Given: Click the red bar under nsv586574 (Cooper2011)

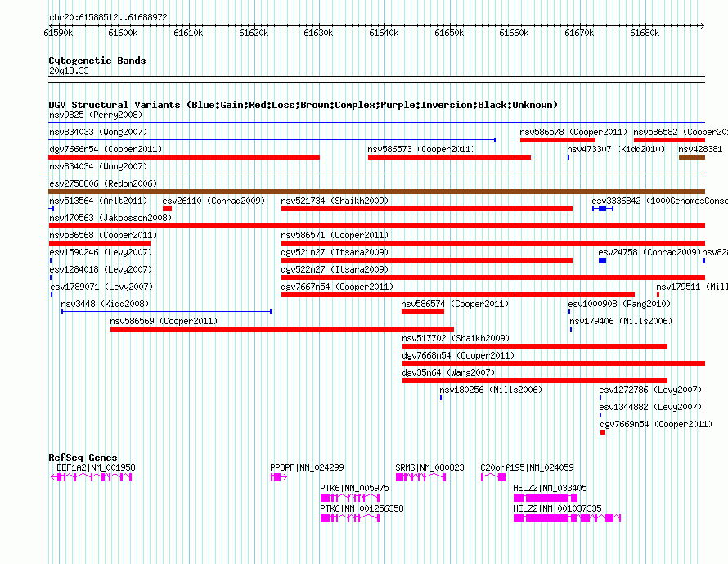Looking at the screenshot, I should pos(423,312).
